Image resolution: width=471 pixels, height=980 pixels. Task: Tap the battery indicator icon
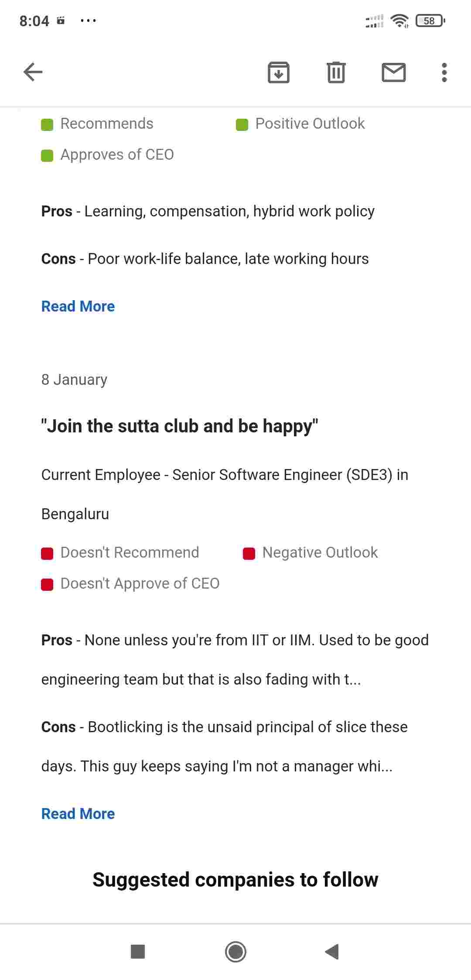pos(430,21)
